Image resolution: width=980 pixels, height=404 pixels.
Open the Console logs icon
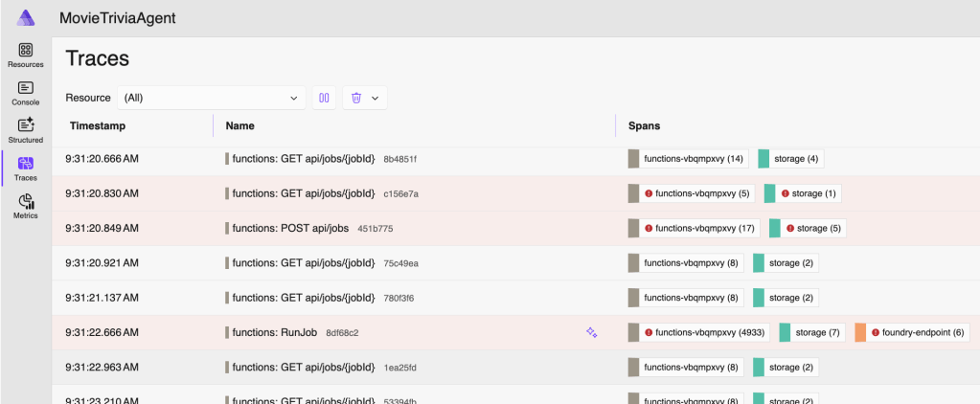click(x=26, y=88)
